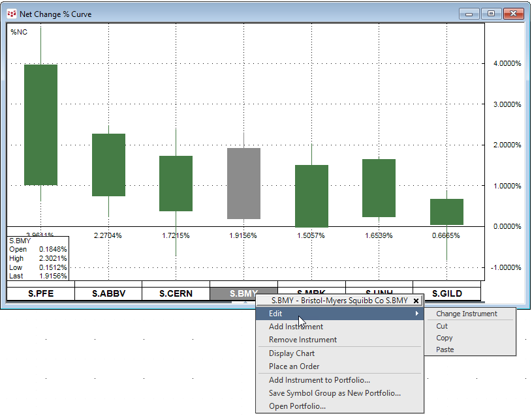The image size is (532, 416).
Task: Click Open Portfolio menu item
Action: pyautogui.click(x=297, y=406)
